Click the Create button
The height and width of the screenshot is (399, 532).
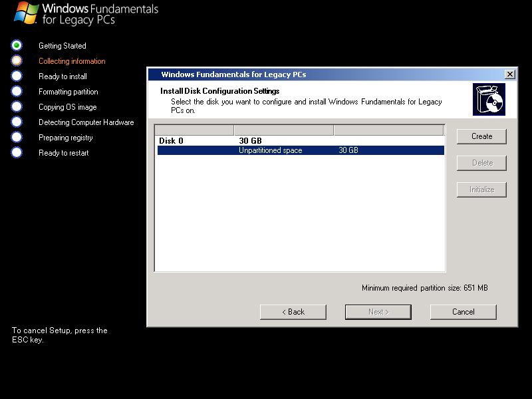coord(481,136)
